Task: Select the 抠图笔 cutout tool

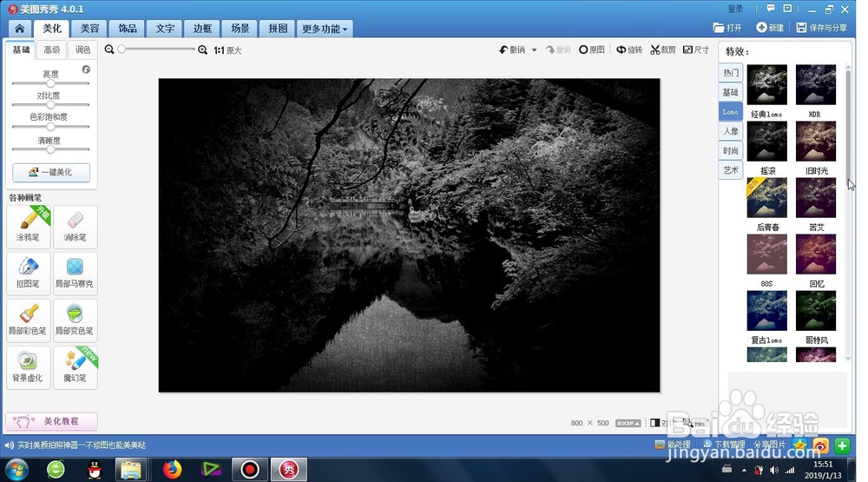Action: pos(29,274)
